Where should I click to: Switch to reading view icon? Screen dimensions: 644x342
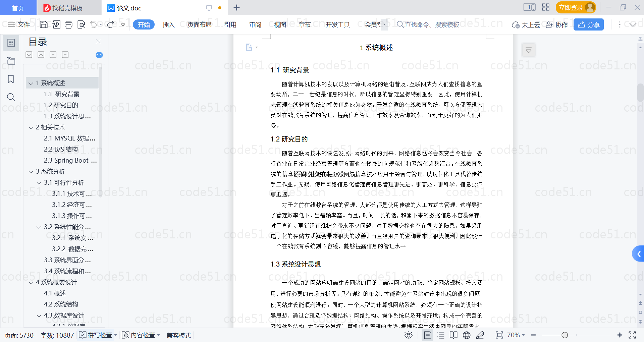point(453,335)
